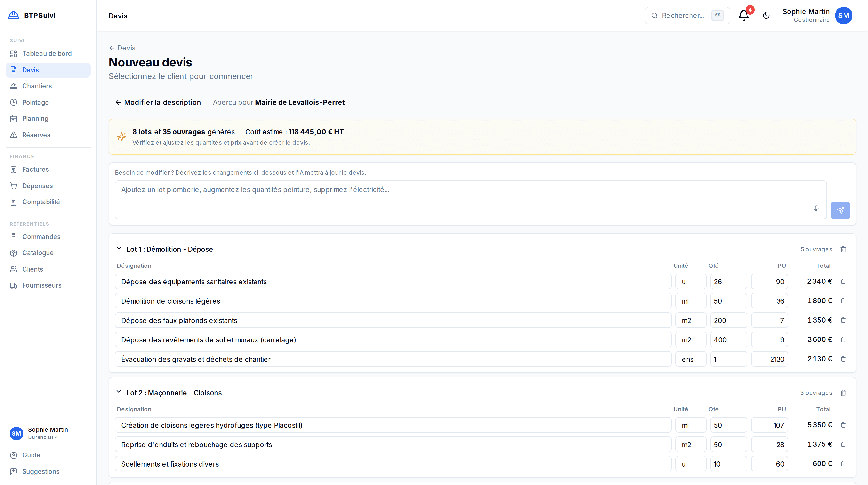Collapse Lot 1 Démolition - Dépose
This screenshot has width=868, height=485.
pyautogui.click(x=119, y=248)
